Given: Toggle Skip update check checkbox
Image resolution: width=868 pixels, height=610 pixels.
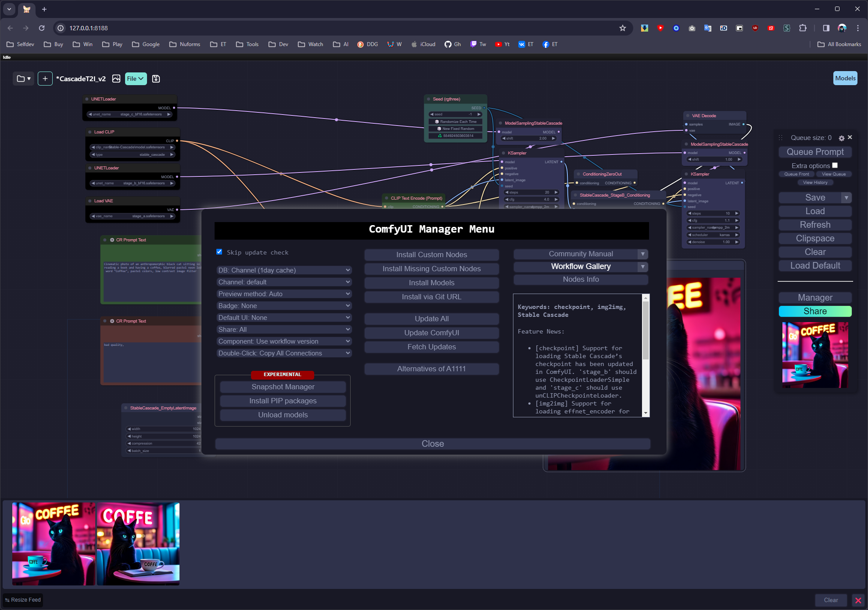Looking at the screenshot, I should [219, 252].
